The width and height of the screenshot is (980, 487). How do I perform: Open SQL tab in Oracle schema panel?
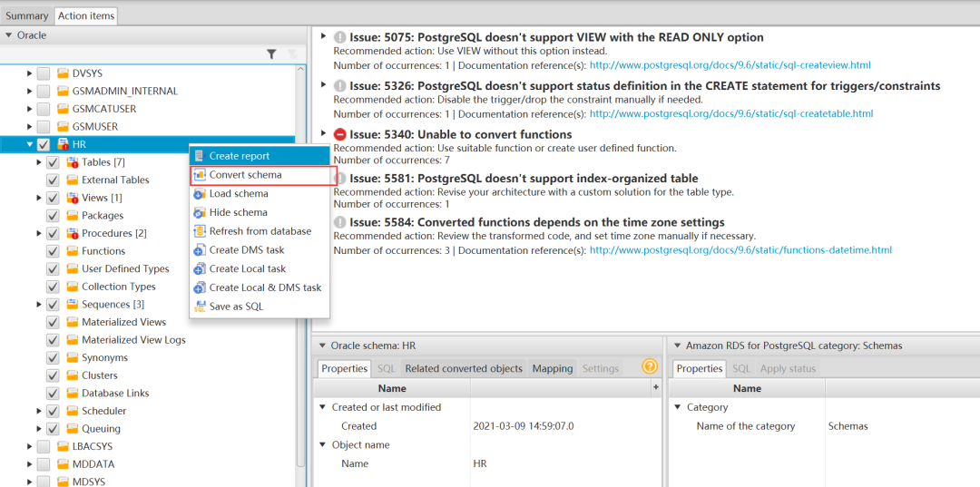386,368
